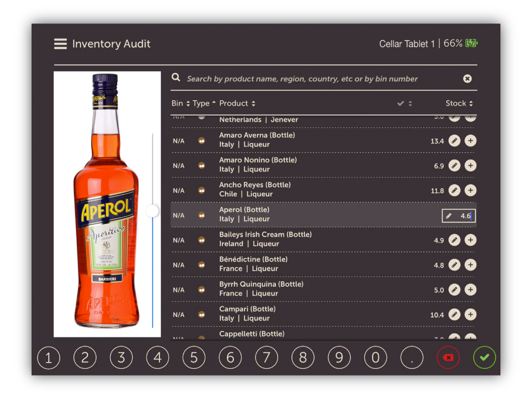Click the liqueur type icon for Campari

(x=202, y=315)
